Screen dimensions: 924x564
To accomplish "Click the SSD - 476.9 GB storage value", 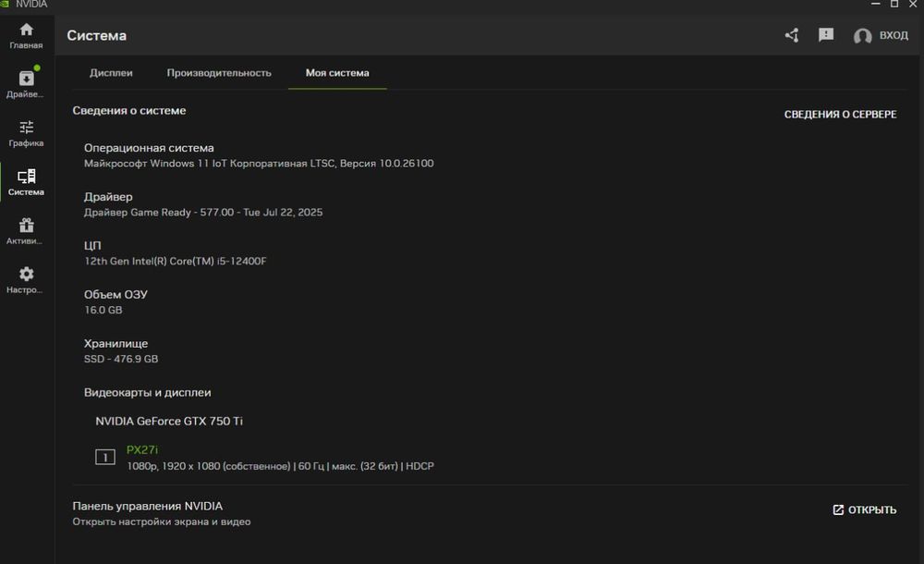I will click(x=121, y=360).
